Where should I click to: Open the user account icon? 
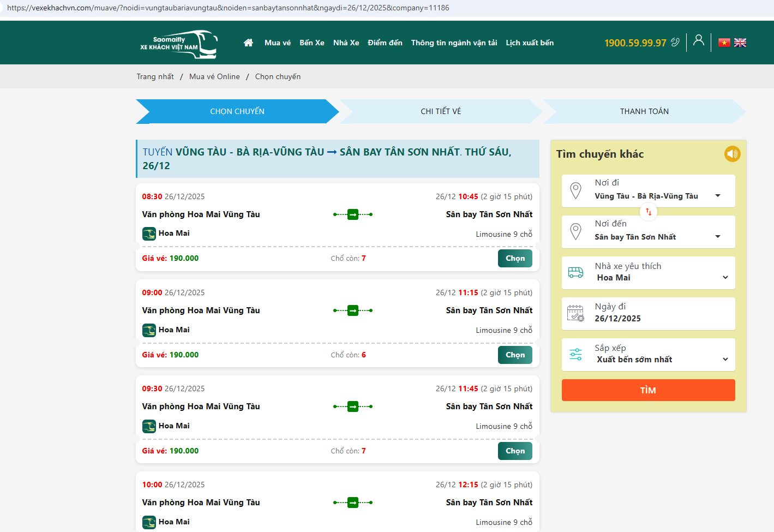point(698,40)
